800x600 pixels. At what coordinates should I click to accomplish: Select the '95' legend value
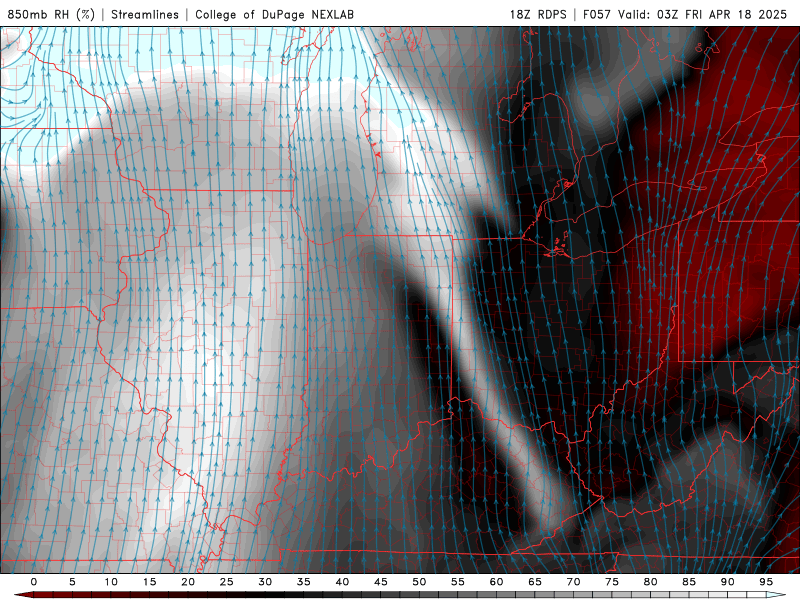tap(766, 582)
